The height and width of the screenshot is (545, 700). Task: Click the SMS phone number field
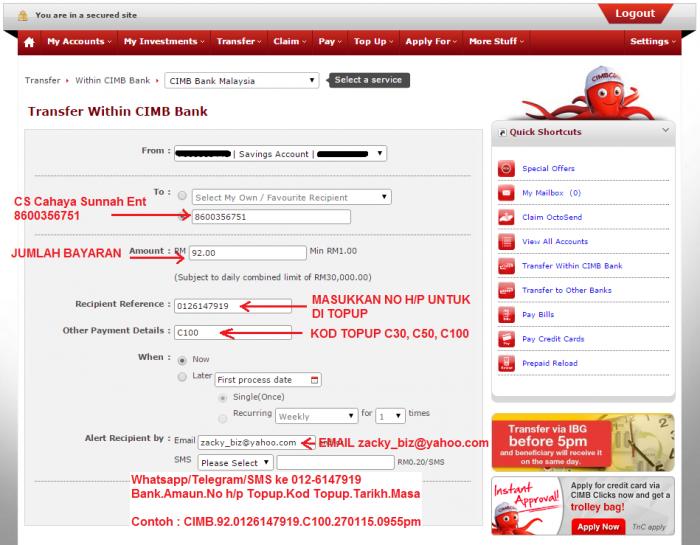[x=335, y=462]
